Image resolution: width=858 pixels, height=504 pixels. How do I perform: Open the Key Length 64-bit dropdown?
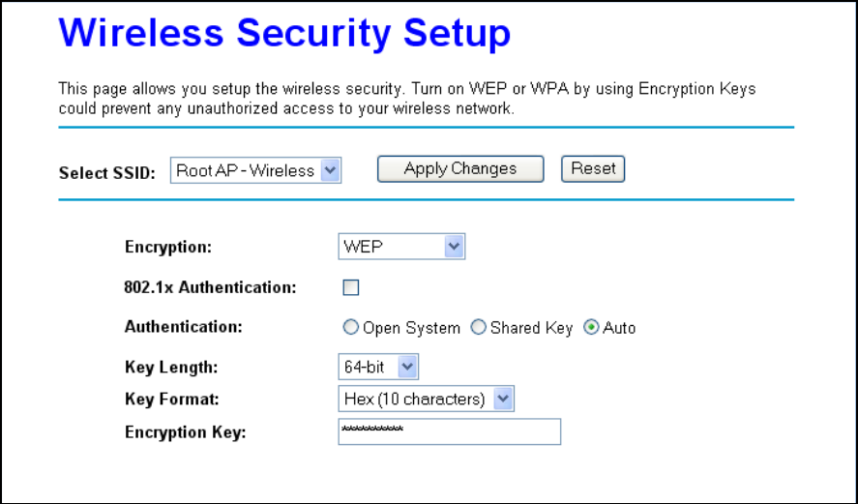coord(378,368)
